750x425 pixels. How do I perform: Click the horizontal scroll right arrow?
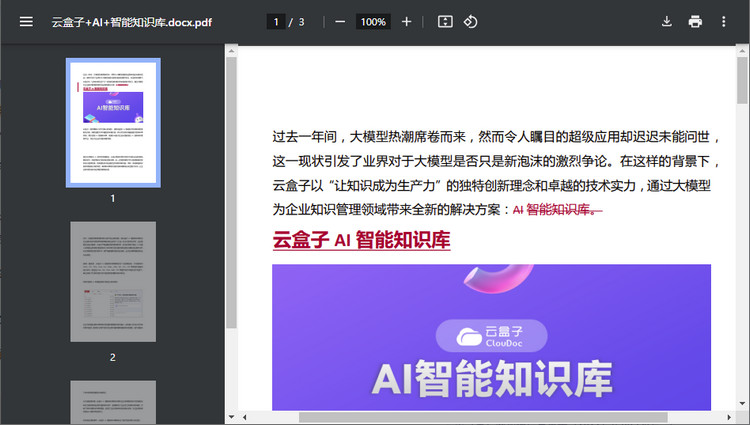[729, 417]
